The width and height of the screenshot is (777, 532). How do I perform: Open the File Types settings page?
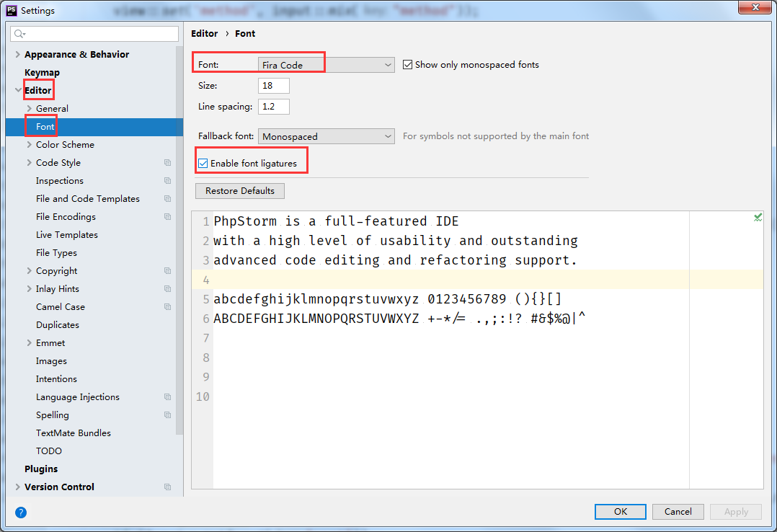(56, 253)
